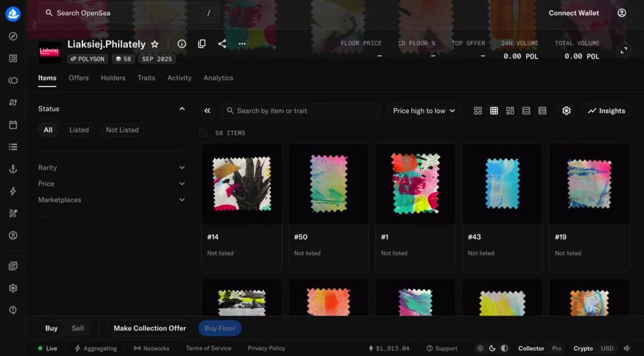644x356 pixels.
Task: Open the Profile icon in left sidebar
Action: pos(13,235)
